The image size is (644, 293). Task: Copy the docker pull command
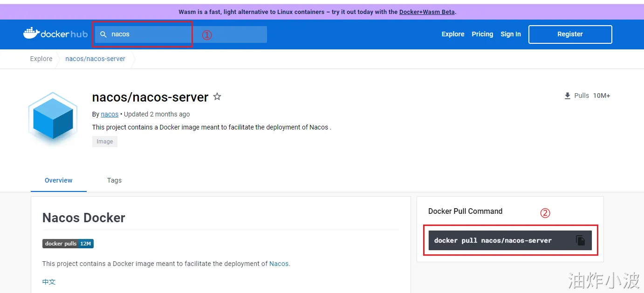(580, 240)
